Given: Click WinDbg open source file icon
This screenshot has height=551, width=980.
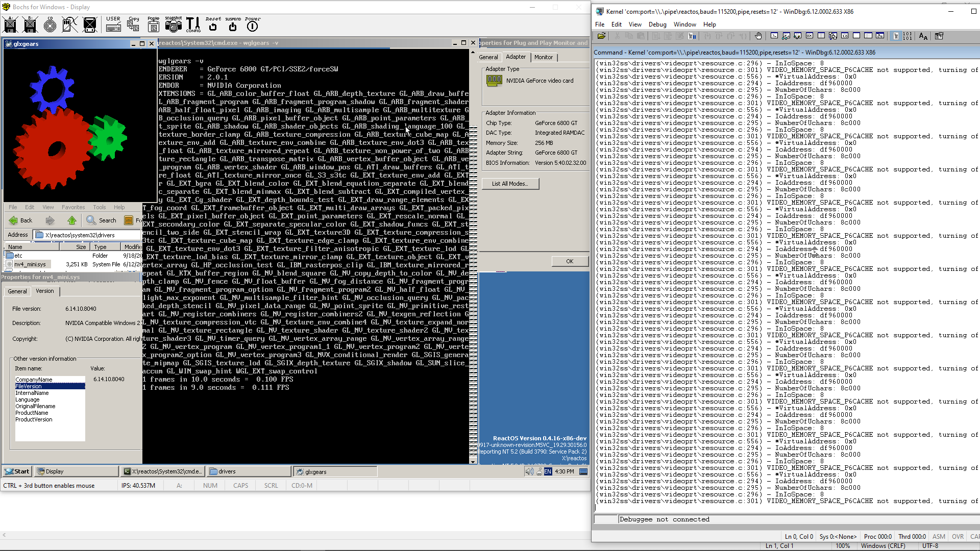Looking at the screenshot, I should (601, 36).
